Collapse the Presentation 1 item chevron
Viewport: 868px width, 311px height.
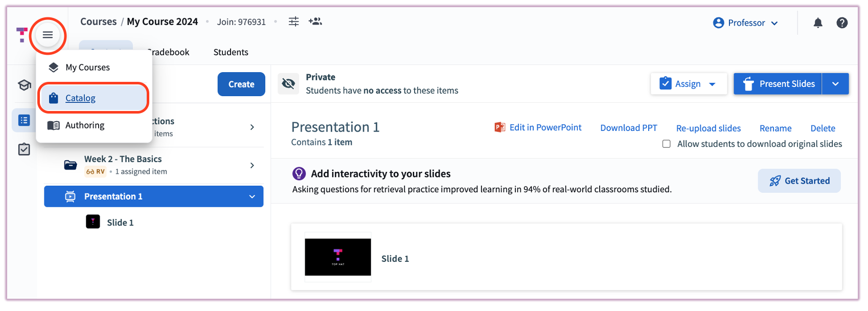(252, 196)
